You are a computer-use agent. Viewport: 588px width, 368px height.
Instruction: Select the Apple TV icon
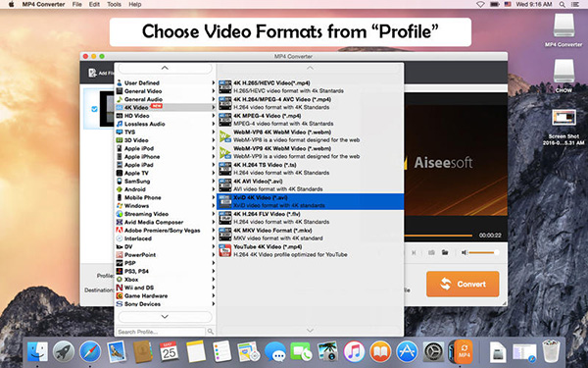[x=120, y=173]
